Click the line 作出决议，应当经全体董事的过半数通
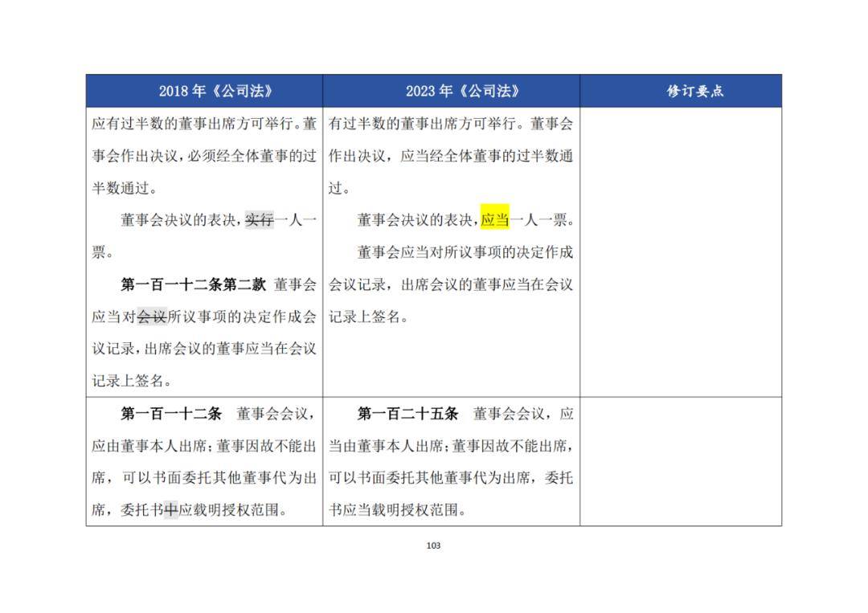Viewport: 868px width, 613px height. click(451, 156)
